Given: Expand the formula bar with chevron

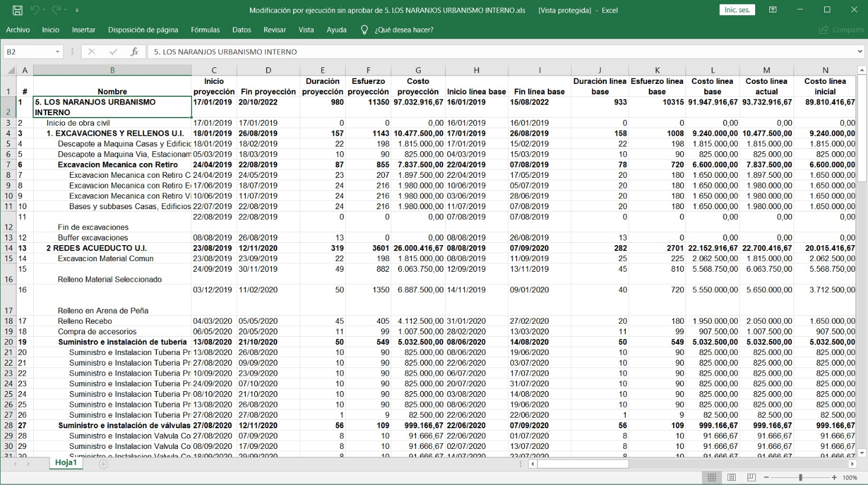Looking at the screenshot, I should tap(860, 52).
